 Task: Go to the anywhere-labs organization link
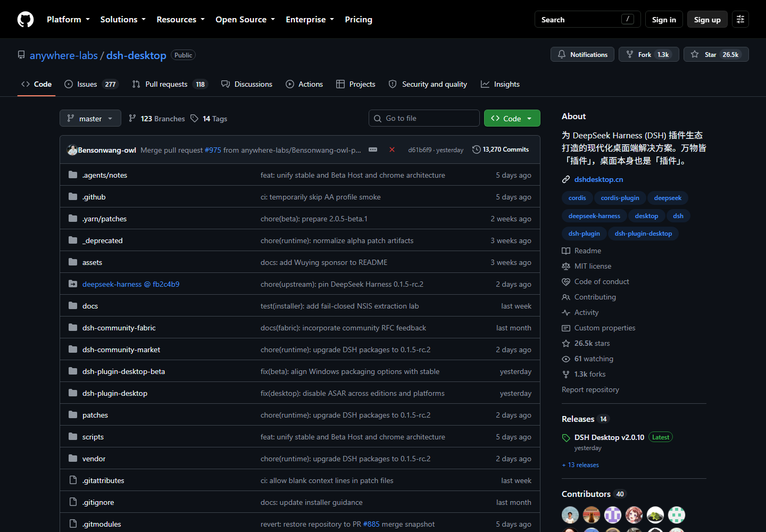64,55
